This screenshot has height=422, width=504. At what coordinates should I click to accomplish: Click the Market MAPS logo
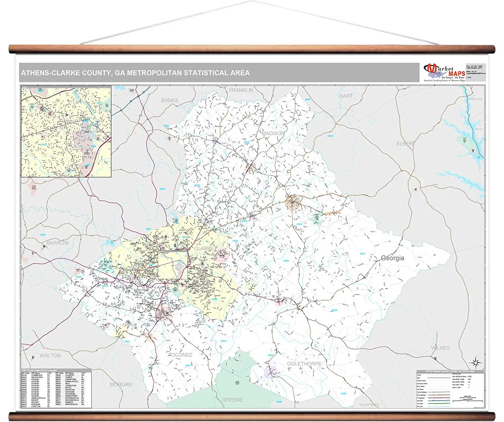point(444,72)
